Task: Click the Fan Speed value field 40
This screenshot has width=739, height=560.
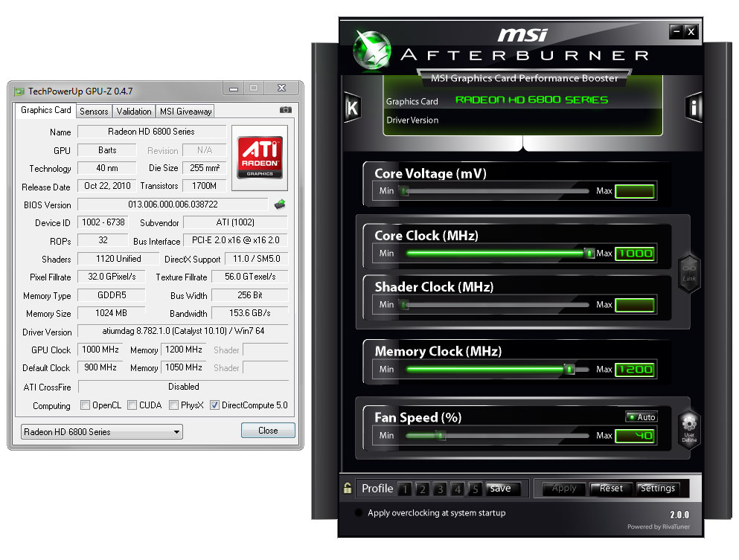Action: tap(635, 436)
